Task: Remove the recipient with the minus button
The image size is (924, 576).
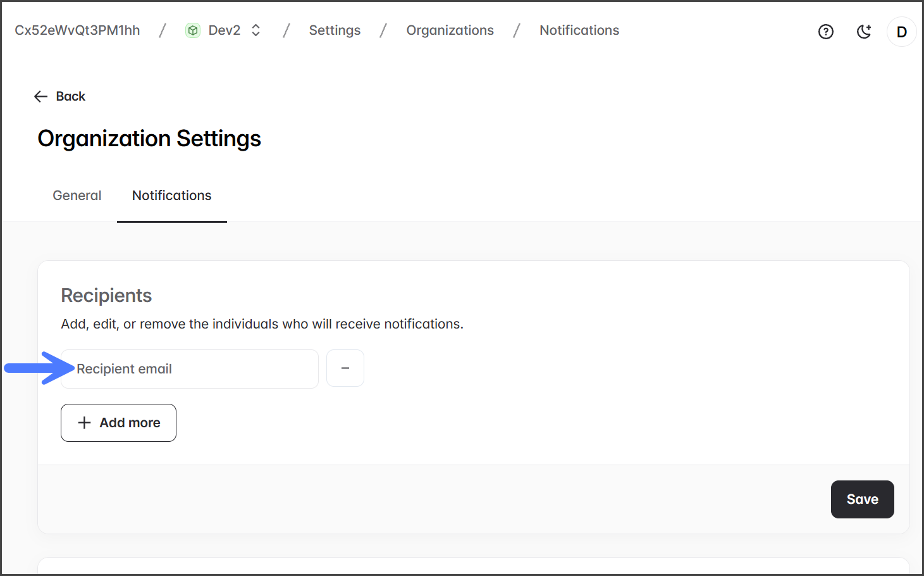Action: point(345,368)
